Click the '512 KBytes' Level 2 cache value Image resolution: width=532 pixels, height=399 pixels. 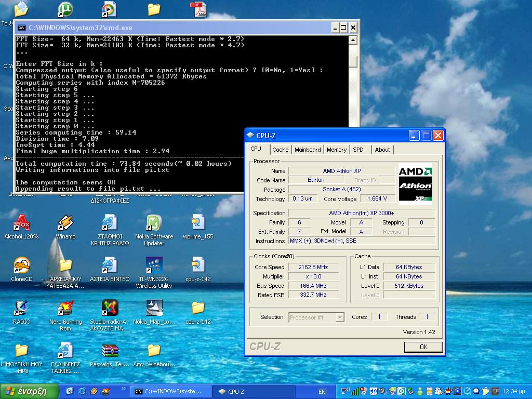pyautogui.click(x=409, y=286)
